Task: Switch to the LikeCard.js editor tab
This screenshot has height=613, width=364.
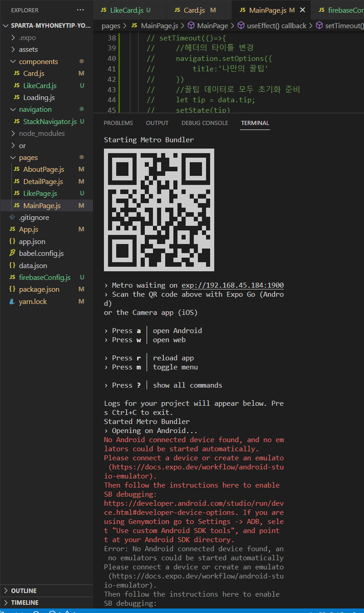Action: (130, 10)
